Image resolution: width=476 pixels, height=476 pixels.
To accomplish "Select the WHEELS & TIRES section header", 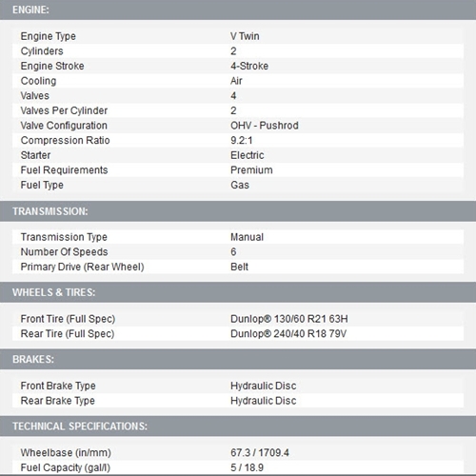I will click(238, 292).
